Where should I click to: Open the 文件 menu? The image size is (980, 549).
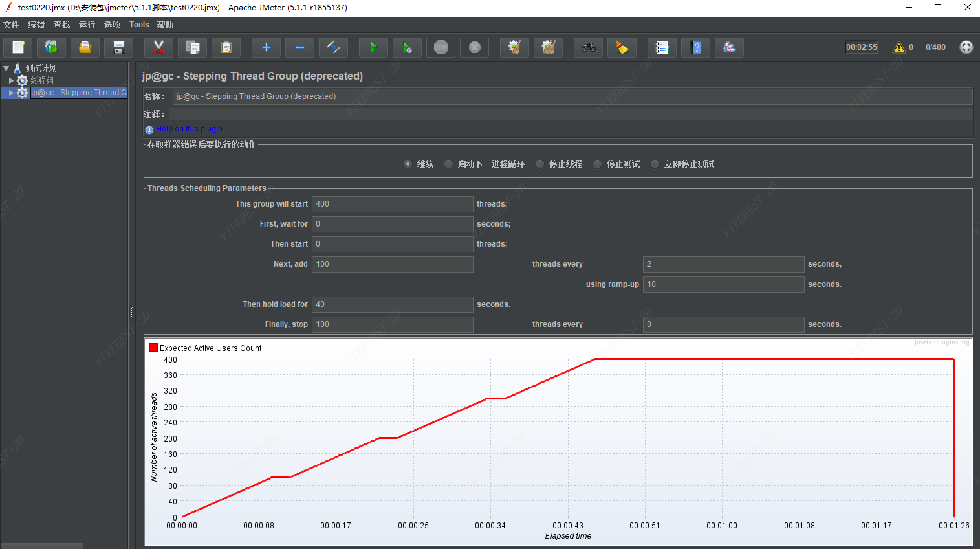(11, 25)
